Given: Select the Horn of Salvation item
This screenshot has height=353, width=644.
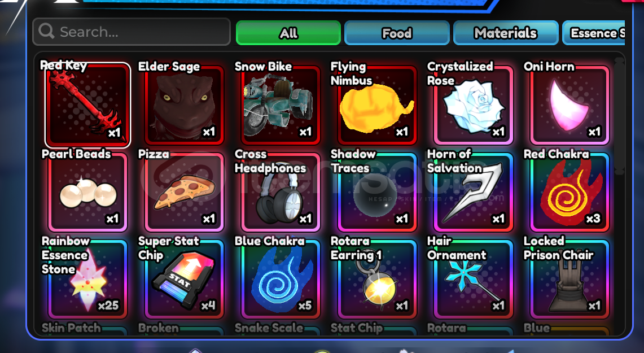Looking at the screenshot, I should (474, 192).
